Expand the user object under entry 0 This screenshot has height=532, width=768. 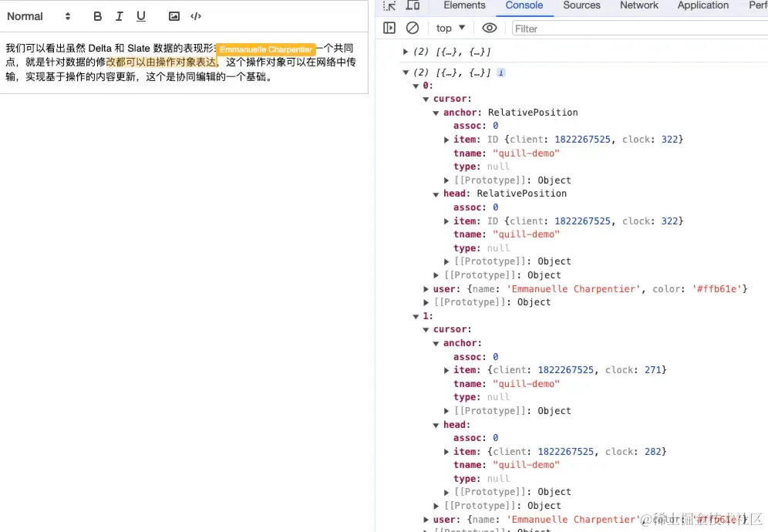pyautogui.click(x=426, y=289)
